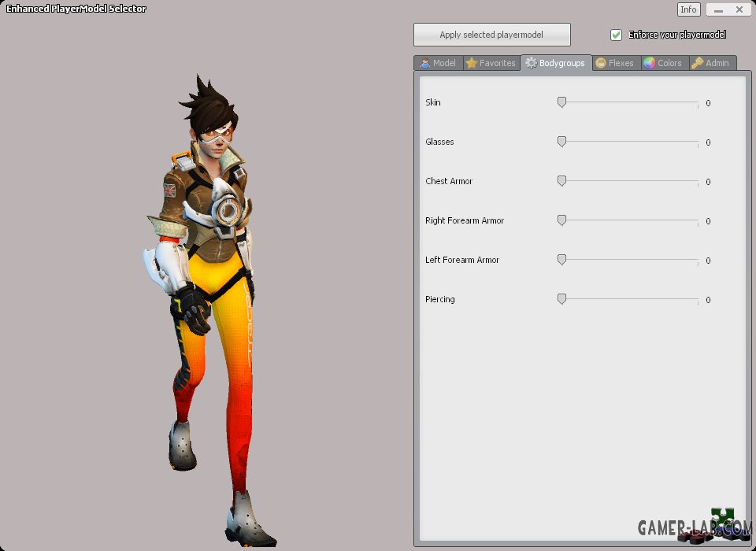
Task: Open the Colors tab
Action: point(665,63)
